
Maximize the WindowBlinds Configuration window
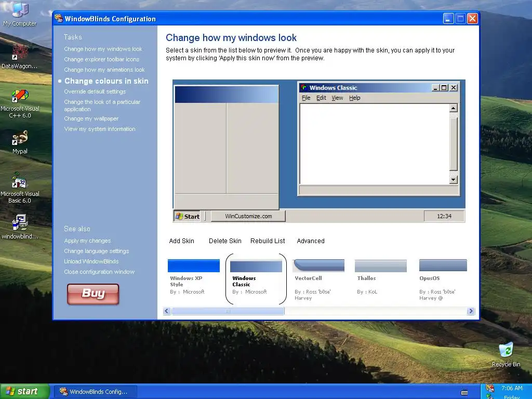coord(460,18)
